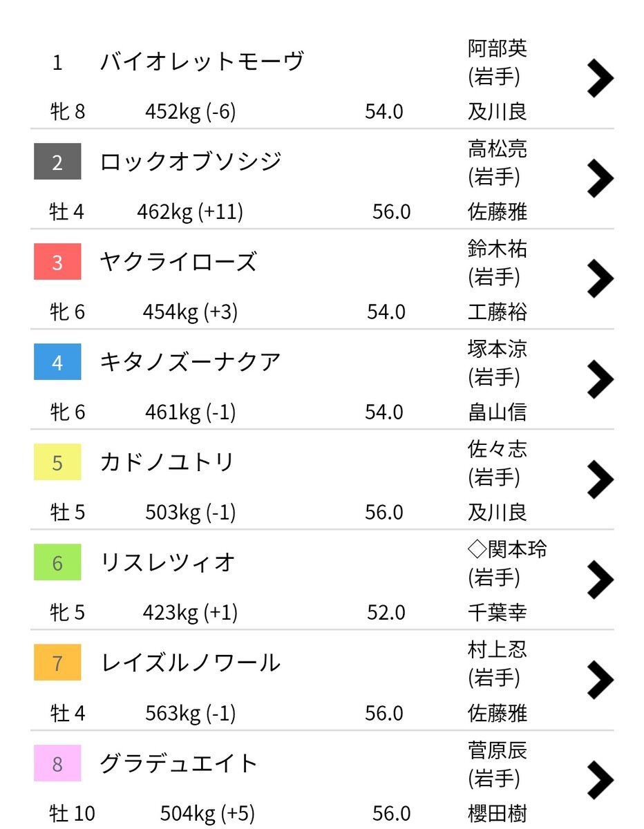
Task: Select the pink number 8 badge
Action: pyautogui.click(x=57, y=763)
